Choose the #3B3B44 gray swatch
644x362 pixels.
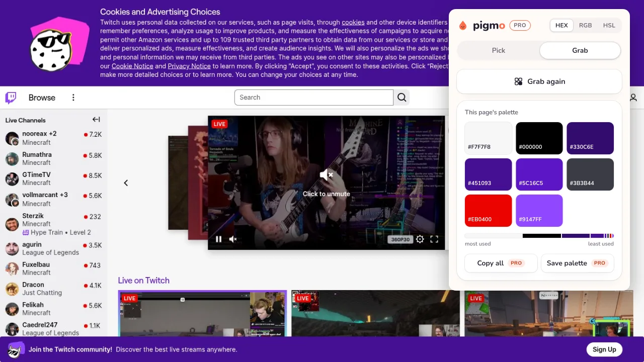click(590, 174)
